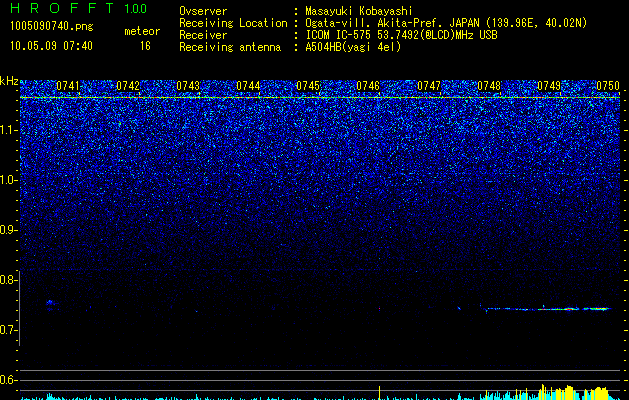
Task: Click the 0750 time marker
Action: pyautogui.click(x=608, y=86)
